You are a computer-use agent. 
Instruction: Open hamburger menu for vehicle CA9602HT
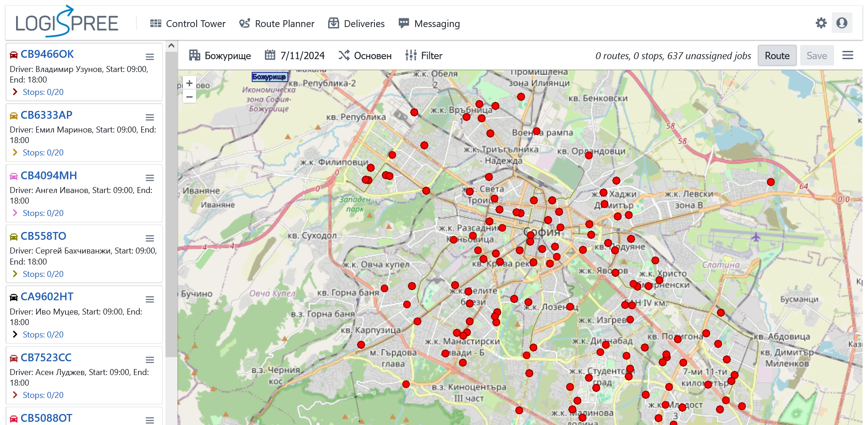coord(150,299)
